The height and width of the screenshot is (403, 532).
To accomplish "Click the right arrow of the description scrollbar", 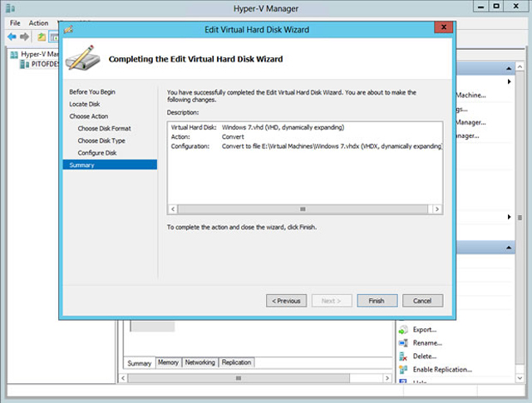I will coord(437,209).
